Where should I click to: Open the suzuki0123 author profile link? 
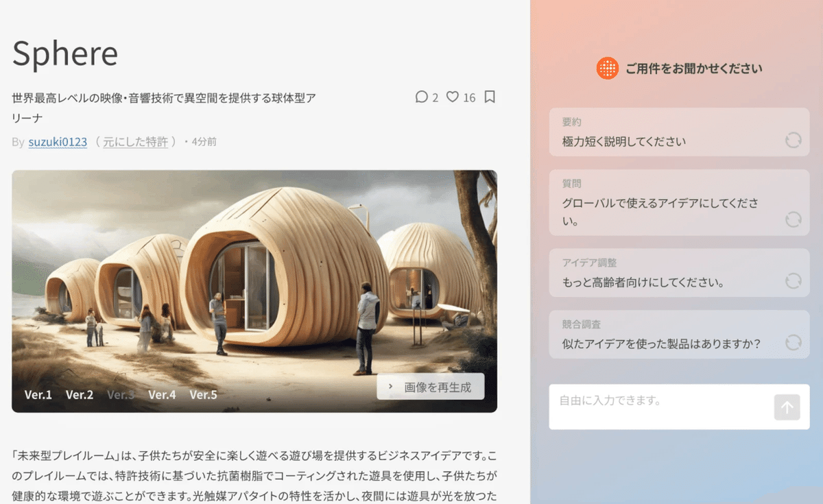pos(56,141)
